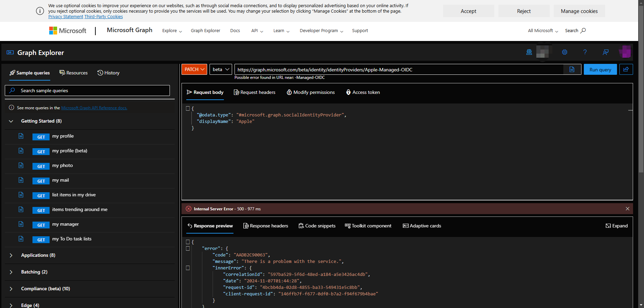
Task: Collapse the Getting Started (8) category
Action: point(11,121)
